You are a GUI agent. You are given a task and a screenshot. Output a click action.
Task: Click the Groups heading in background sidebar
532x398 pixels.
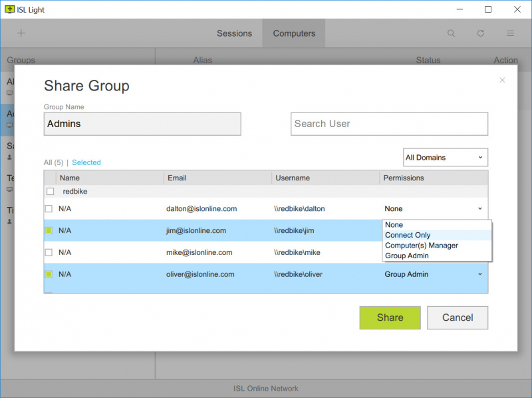(x=21, y=60)
